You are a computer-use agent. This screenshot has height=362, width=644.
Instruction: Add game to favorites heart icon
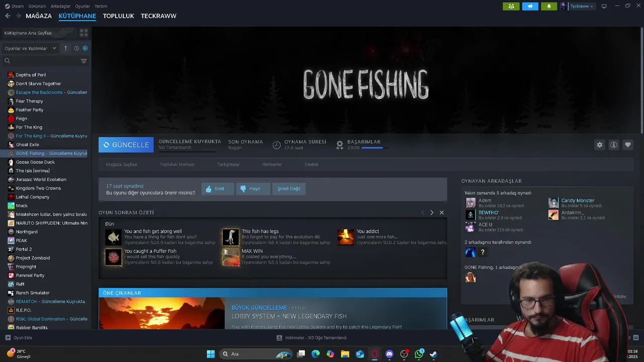click(627, 145)
